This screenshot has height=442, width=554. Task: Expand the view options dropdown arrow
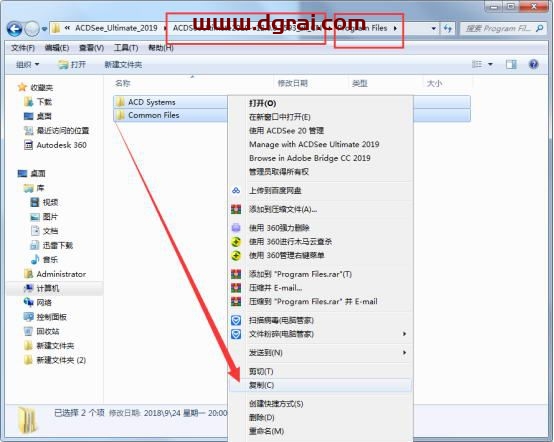point(490,64)
